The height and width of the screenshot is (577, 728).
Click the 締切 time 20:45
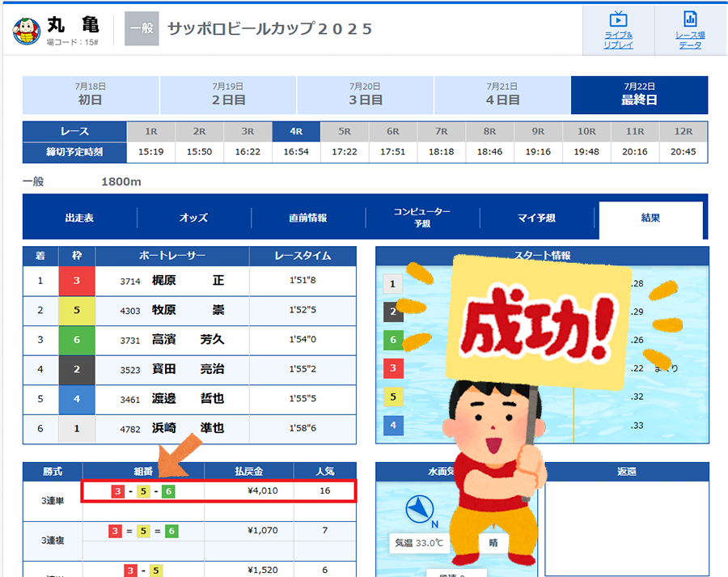point(683,152)
